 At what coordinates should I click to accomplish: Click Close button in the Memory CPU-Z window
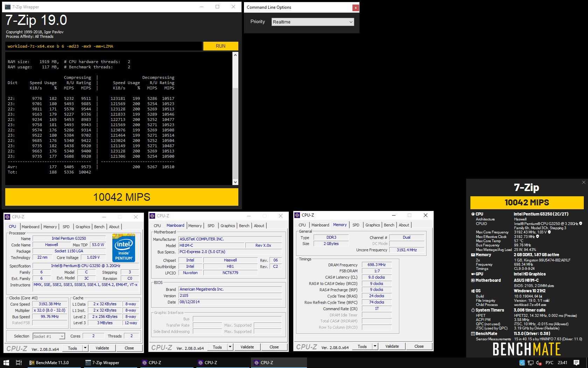point(419,346)
